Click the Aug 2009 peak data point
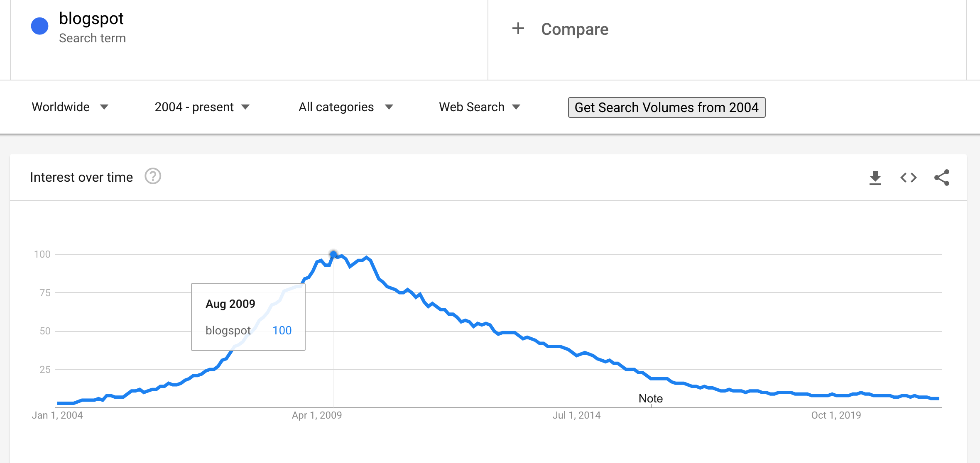The height and width of the screenshot is (463, 980). [x=333, y=254]
